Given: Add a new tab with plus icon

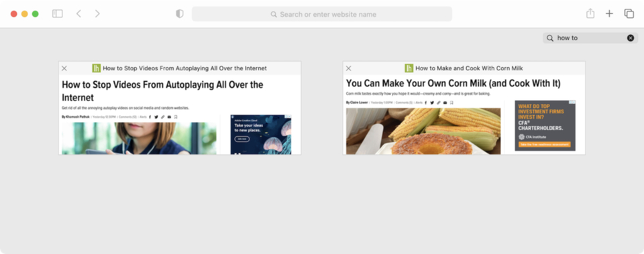Looking at the screenshot, I should click(609, 14).
